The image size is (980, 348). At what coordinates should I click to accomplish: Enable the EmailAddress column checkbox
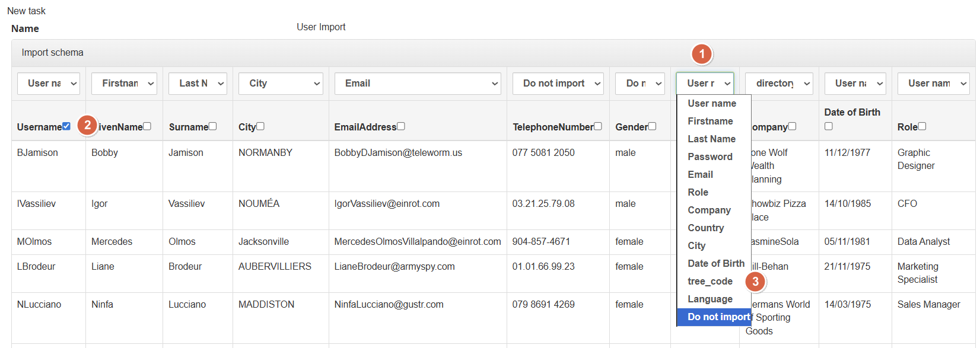pos(401,126)
